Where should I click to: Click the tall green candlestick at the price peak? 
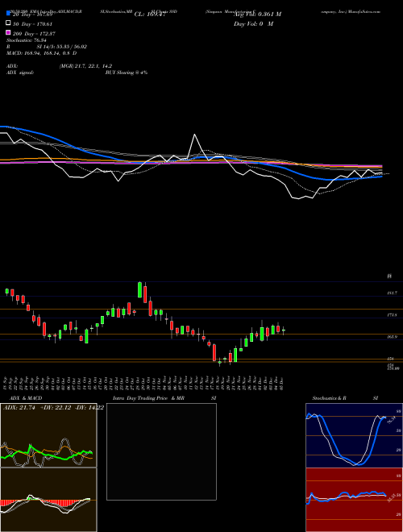(x=139, y=289)
